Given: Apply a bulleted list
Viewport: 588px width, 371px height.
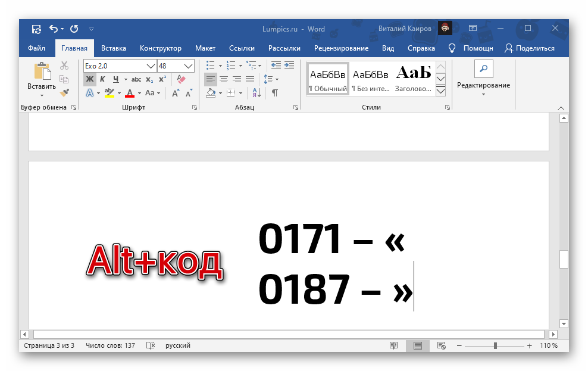Looking at the screenshot, I should (210, 66).
